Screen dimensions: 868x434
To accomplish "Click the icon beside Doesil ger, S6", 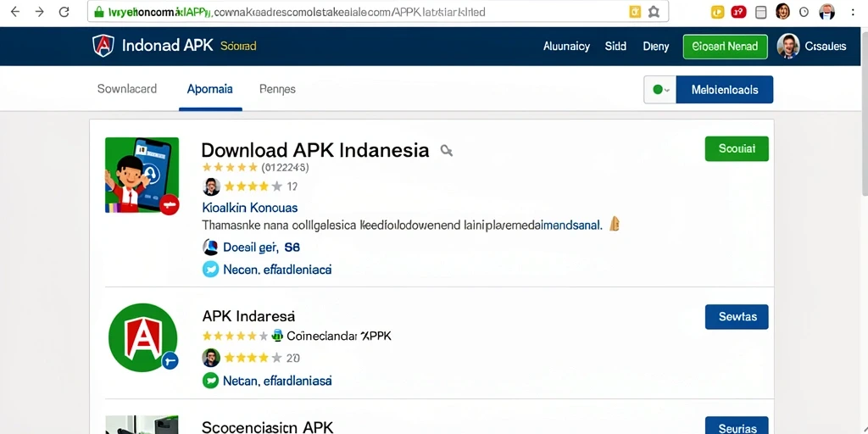I will tap(210, 247).
